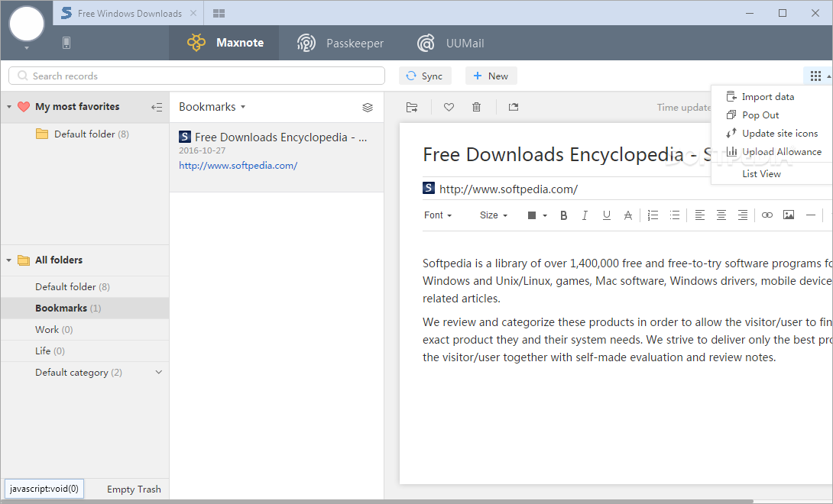Viewport: 833px width, 504px height.
Task: Toggle the apps grid menu icon
Action: [x=816, y=76]
